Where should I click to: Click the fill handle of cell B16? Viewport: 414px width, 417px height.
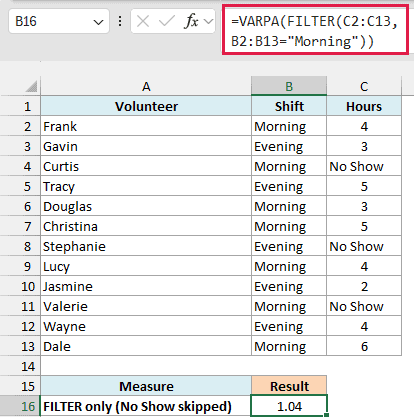pyautogui.click(x=326, y=415)
